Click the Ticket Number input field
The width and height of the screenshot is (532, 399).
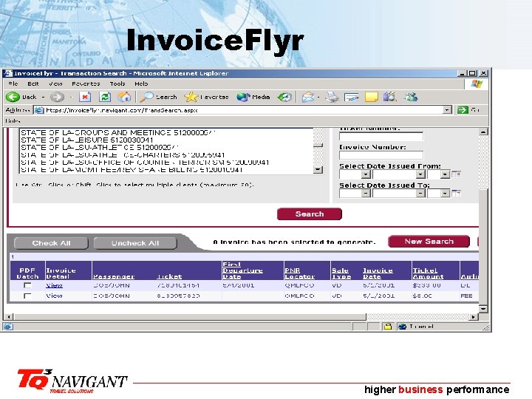pos(381,136)
